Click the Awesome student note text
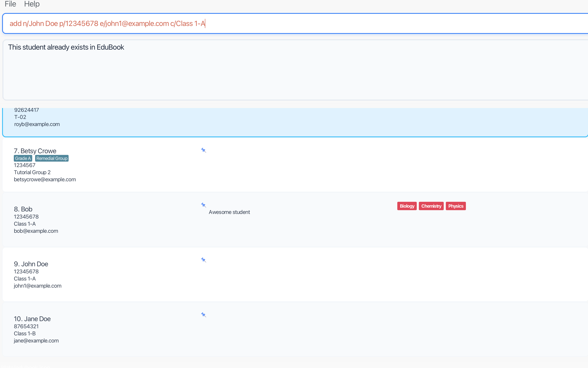This screenshot has width=588, height=368. coord(229,212)
